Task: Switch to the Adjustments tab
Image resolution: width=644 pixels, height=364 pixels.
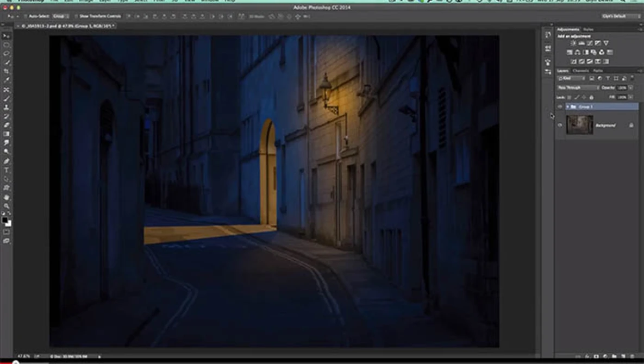Action: click(568, 29)
